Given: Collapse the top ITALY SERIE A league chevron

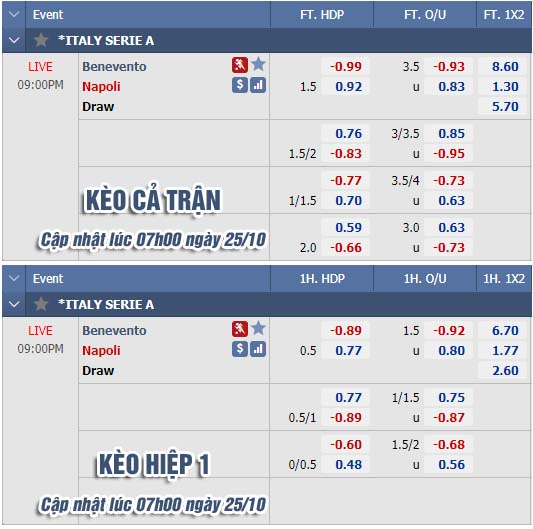Looking at the screenshot, I should coord(14,40).
